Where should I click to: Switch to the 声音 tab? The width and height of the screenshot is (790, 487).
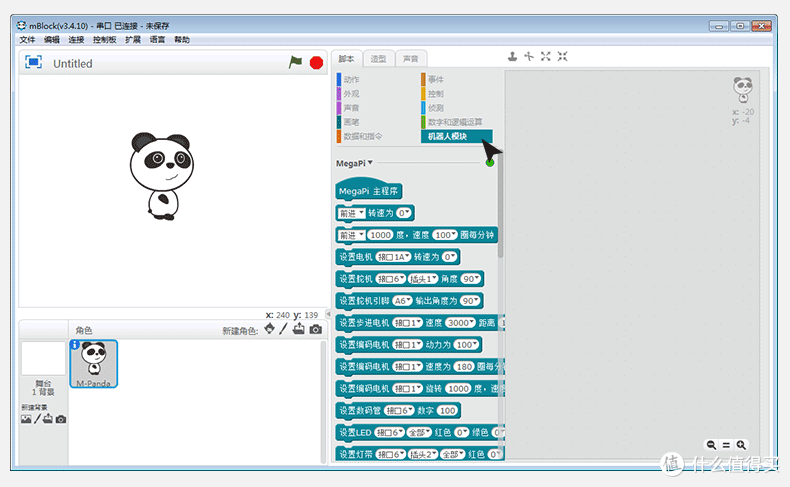[x=411, y=59]
